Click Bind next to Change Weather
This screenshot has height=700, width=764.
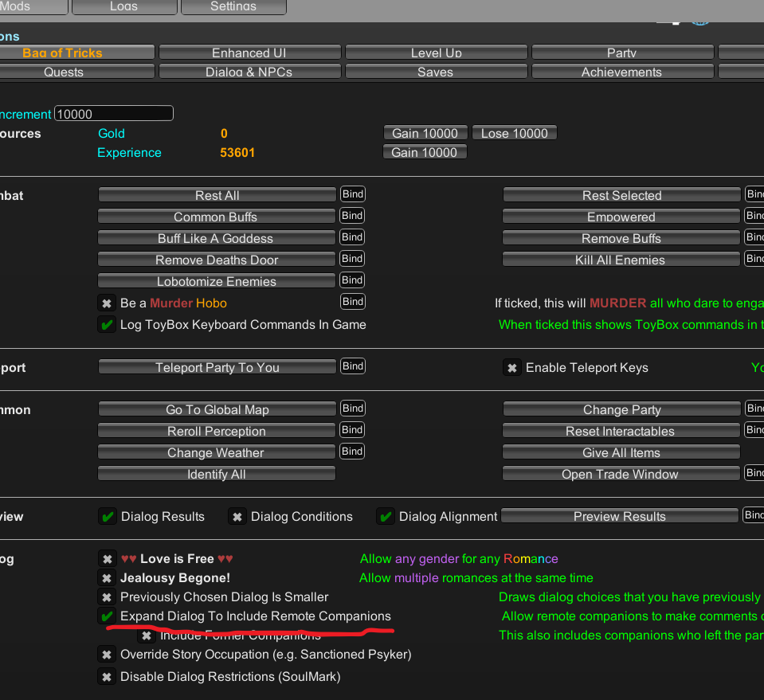coord(352,451)
